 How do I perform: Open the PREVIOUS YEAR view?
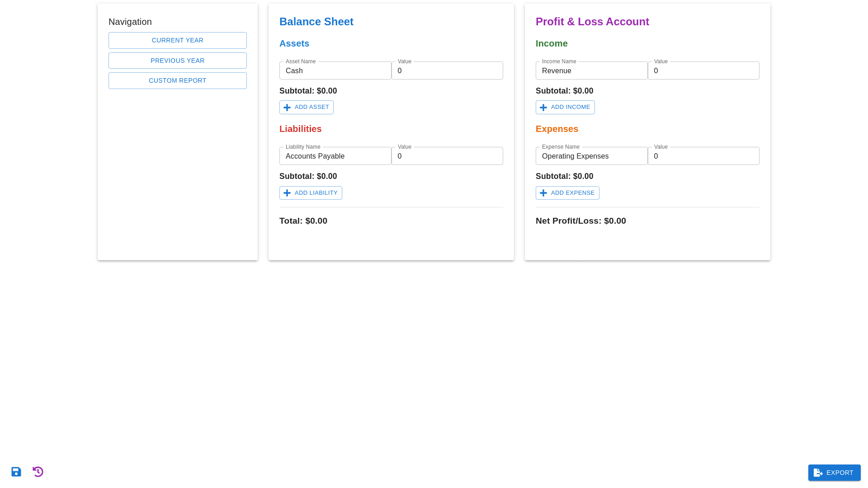pyautogui.click(x=177, y=60)
